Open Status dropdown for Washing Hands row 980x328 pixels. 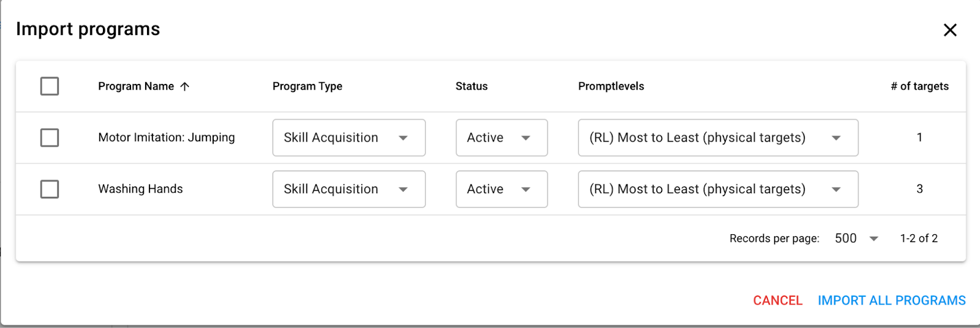501,189
